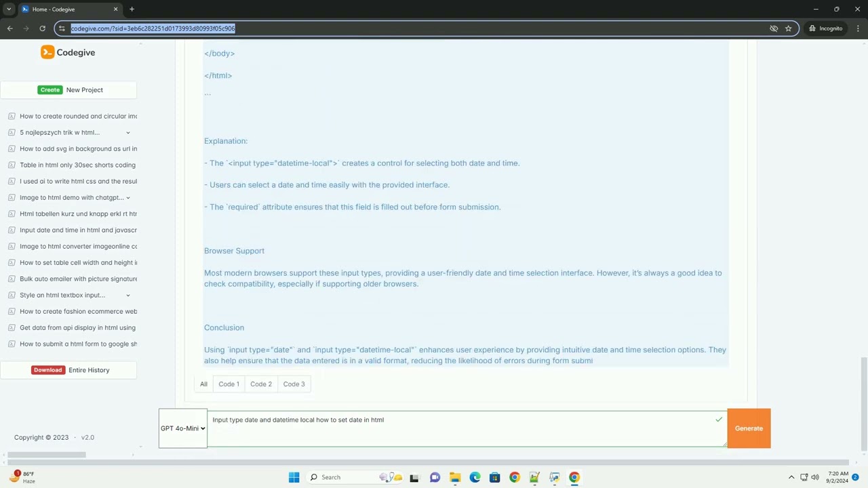Screen dimensions: 868x488
Task: Click the project icon beside 'How to submit a html form'
Action: [x=12, y=344]
